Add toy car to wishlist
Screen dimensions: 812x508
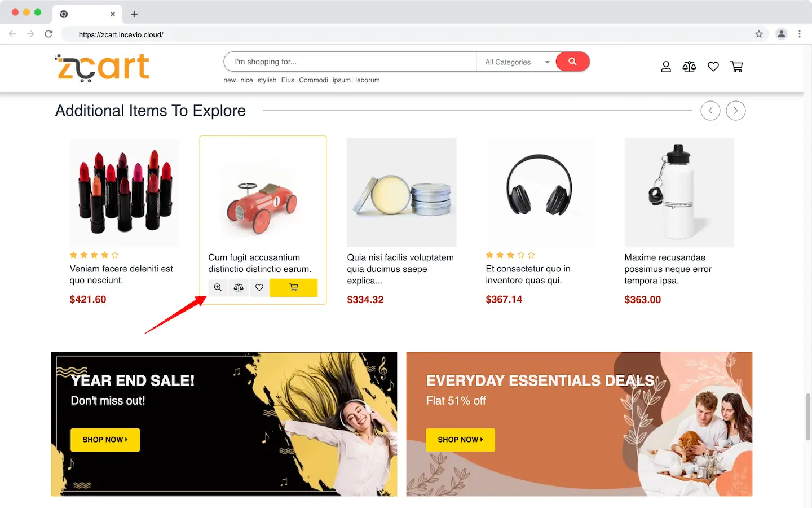259,288
